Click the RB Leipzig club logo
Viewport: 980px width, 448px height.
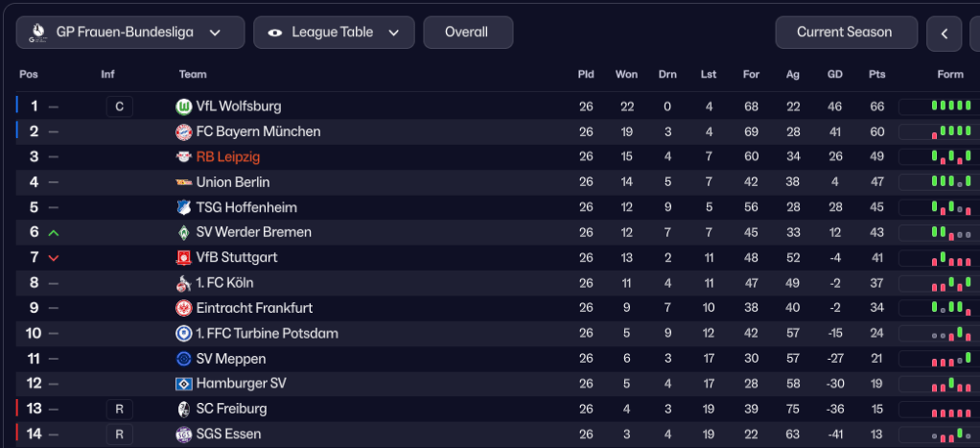tap(184, 156)
